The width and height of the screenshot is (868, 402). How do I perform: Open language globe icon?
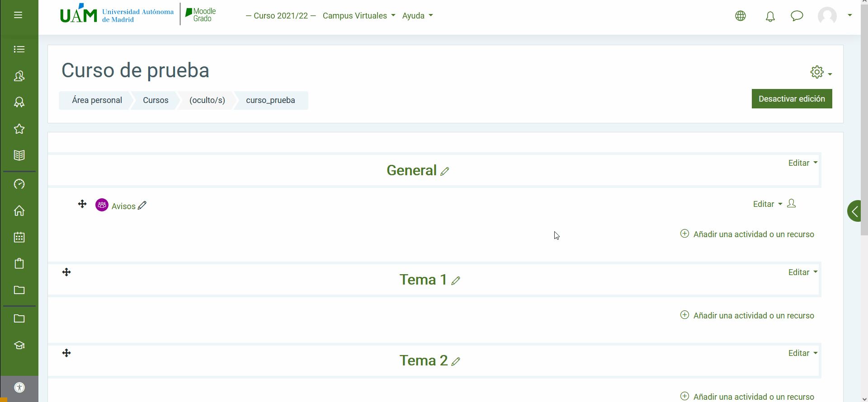741,16
